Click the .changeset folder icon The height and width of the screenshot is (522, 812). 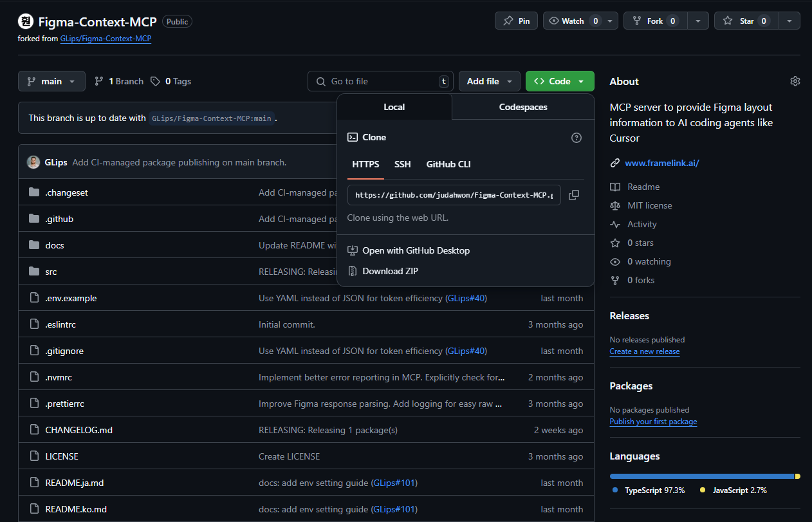(34, 192)
